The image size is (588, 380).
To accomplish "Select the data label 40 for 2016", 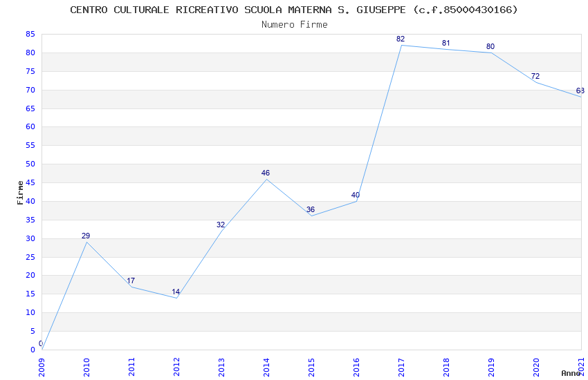I will 355,195.
